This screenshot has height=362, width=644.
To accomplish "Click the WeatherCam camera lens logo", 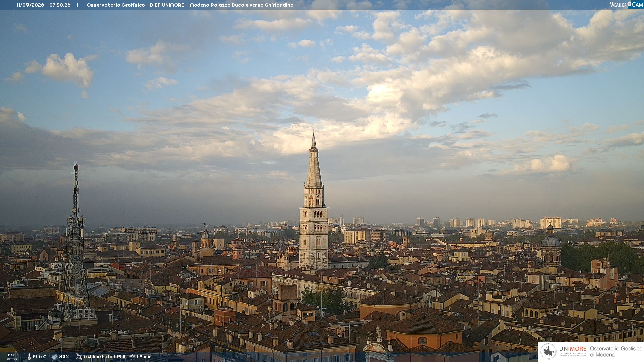I will [x=629, y=4].
